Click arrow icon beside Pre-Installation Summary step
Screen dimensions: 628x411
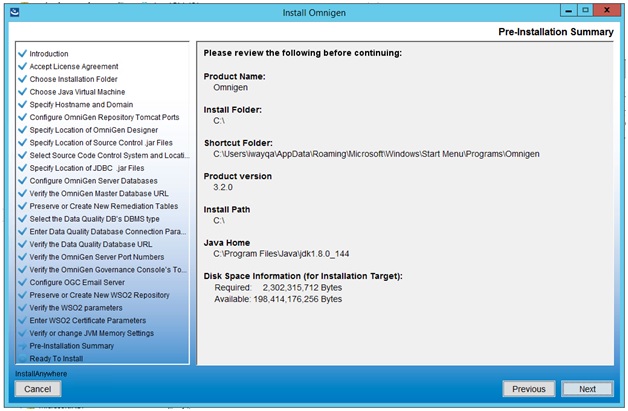[x=22, y=346]
